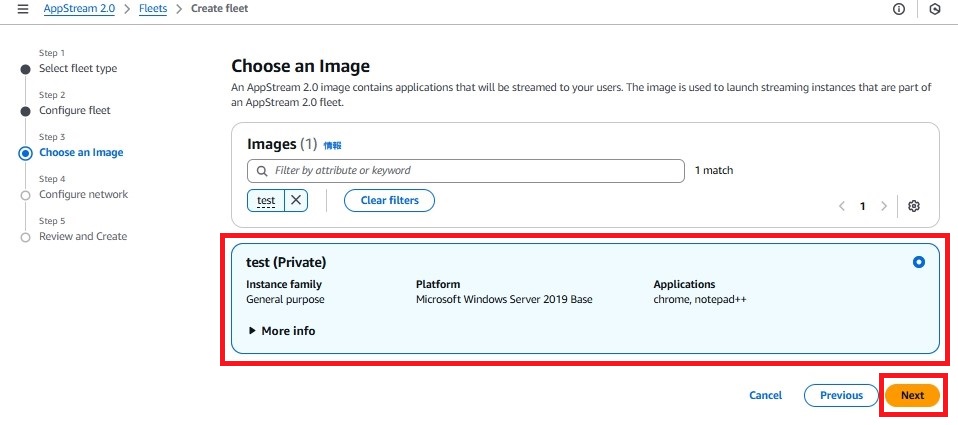958x425 pixels.
Task: Click the Previous button
Action: [841, 395]
